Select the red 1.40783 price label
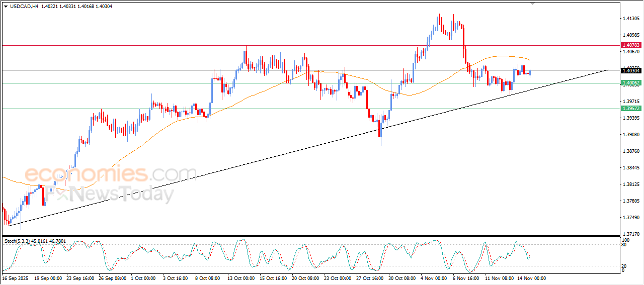The width and height of the screenshot is (644, 285). coord(631,45)
